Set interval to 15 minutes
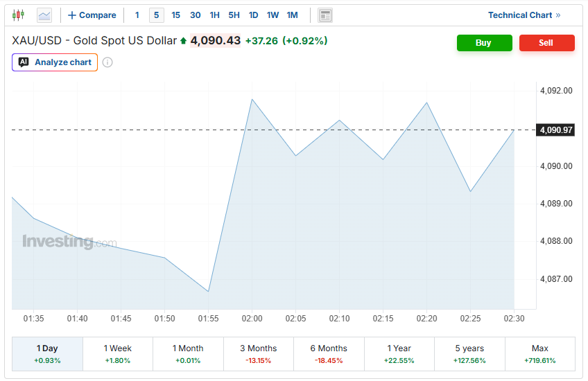 point(175,15)
